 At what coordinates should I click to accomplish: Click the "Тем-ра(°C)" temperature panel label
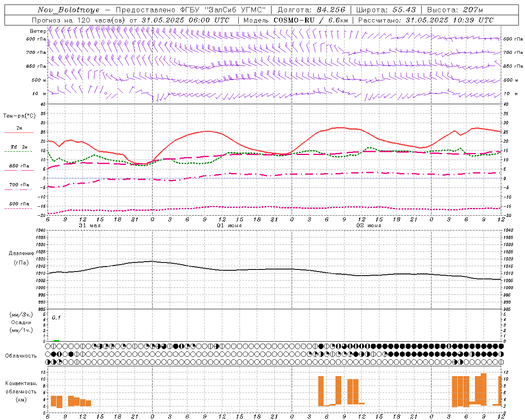(x=19, y=116)
